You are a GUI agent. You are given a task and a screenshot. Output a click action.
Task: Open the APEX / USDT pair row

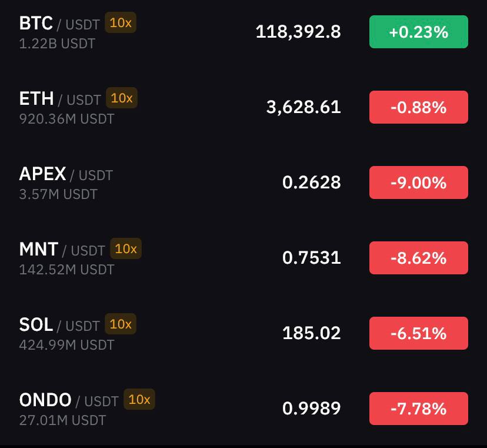[x=243, y=182]
